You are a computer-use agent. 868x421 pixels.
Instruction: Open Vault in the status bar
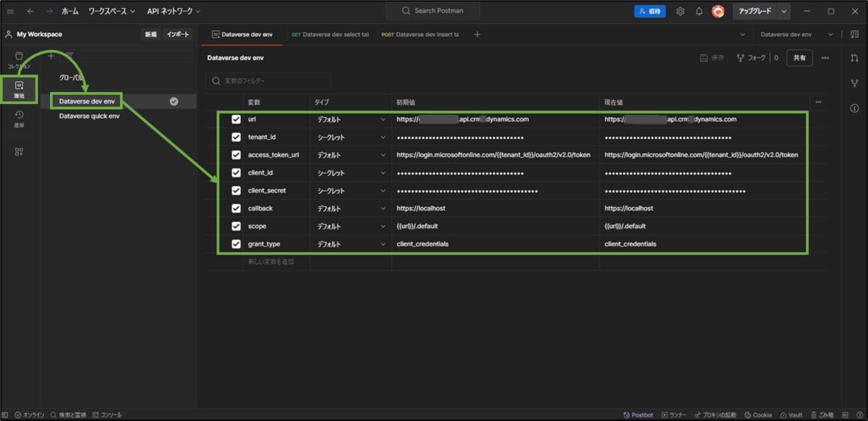(x=791, y=415)
